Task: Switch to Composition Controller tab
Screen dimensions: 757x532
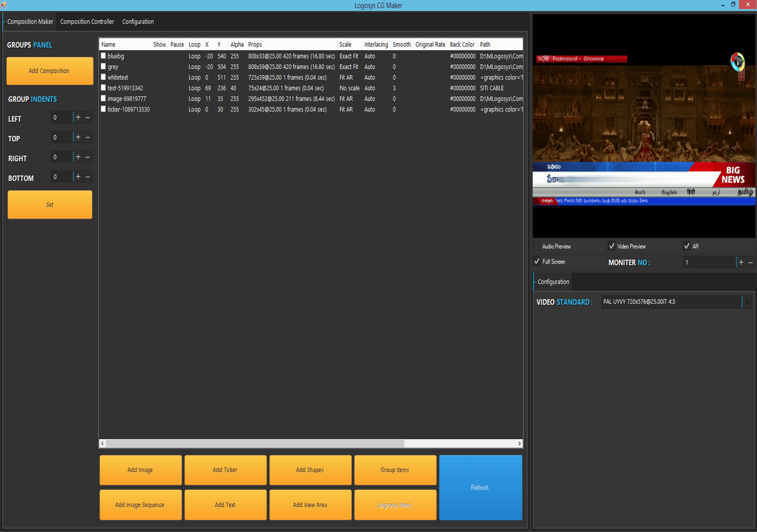Action: (x=87, y=22)
